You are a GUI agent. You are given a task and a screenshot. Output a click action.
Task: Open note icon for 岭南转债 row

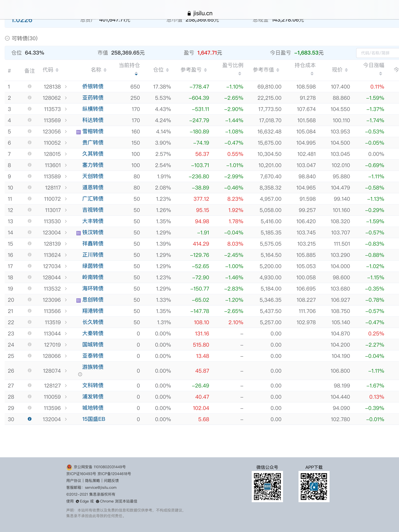click(30, 277)
